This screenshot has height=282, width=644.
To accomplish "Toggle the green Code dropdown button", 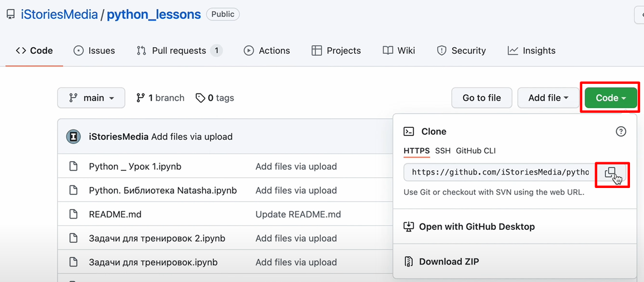I will (611, 98).
